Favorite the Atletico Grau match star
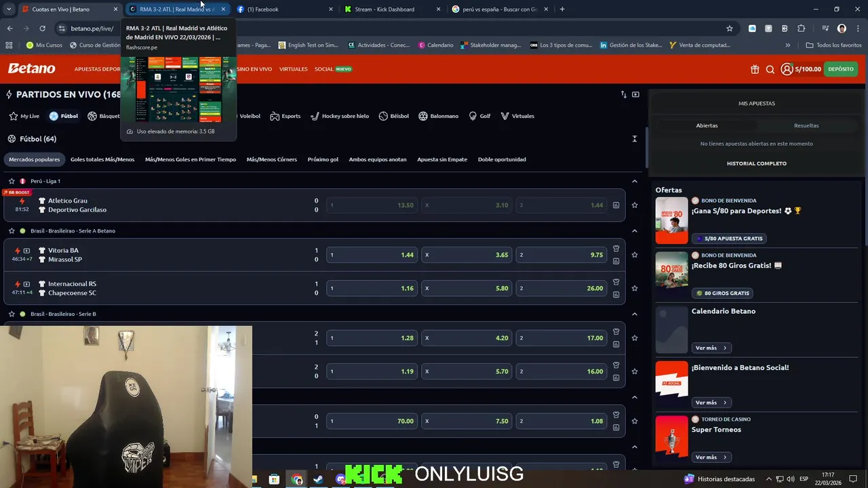This screenshot has height=488, width=868. (x=635, y=205)
